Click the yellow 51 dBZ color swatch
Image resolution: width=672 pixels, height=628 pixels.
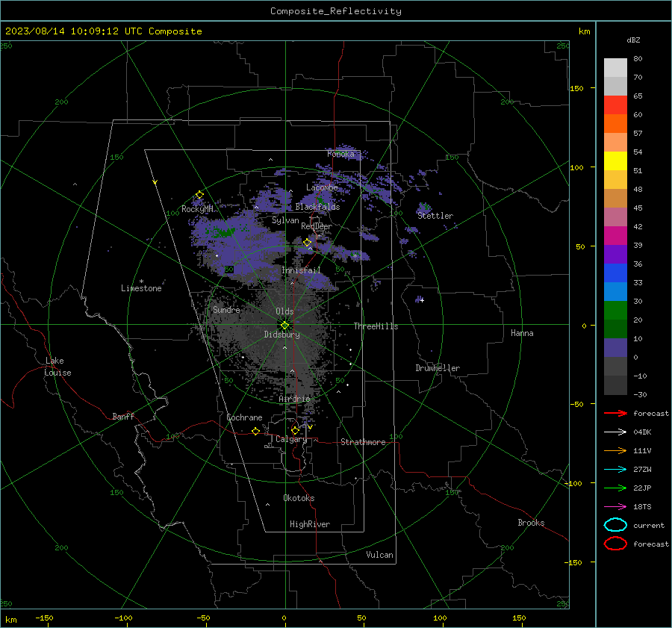[615, 161]
